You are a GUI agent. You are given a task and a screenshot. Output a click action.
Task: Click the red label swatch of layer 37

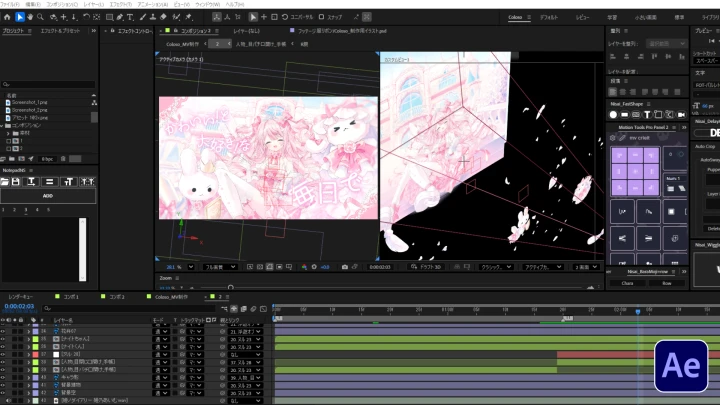[x=35, y=354]
